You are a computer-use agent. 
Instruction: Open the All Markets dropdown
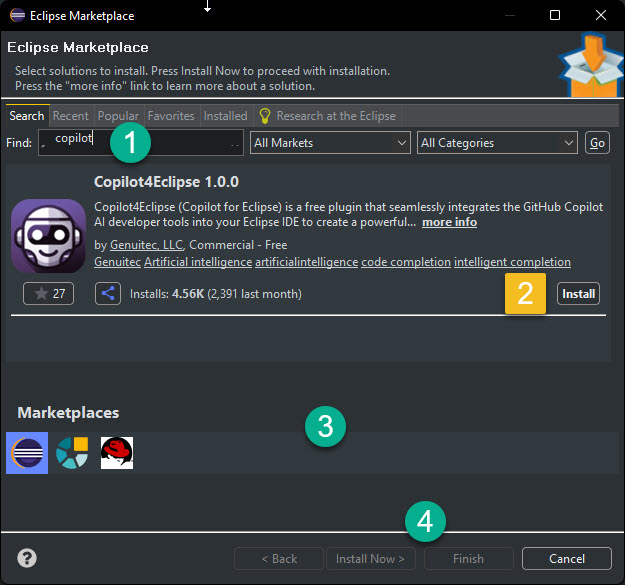pyautogui.click(x=330, y=143)
